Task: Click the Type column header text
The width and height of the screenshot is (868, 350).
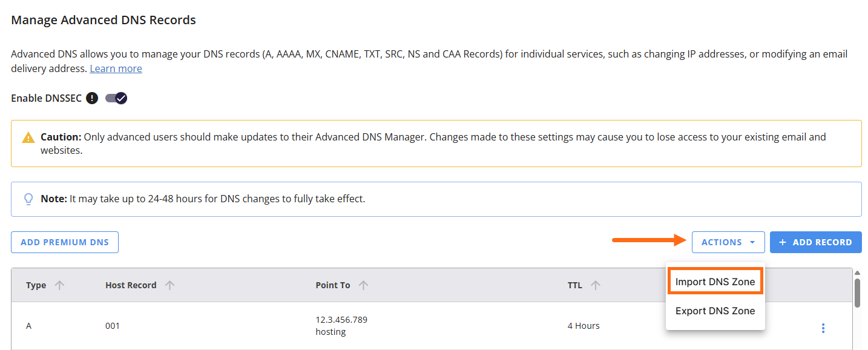Action: 36,285
